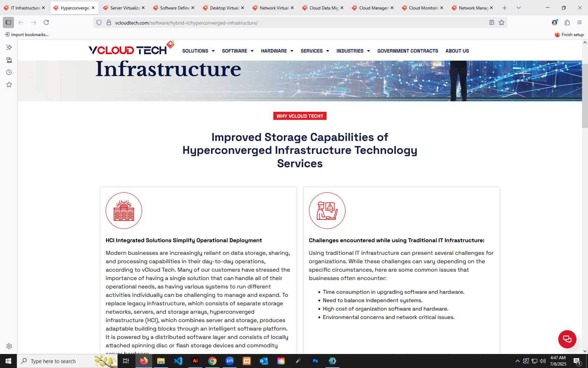Click the IT challenges person icon
The width and height of the screenshot is (588, 368).
pos(327,211)
